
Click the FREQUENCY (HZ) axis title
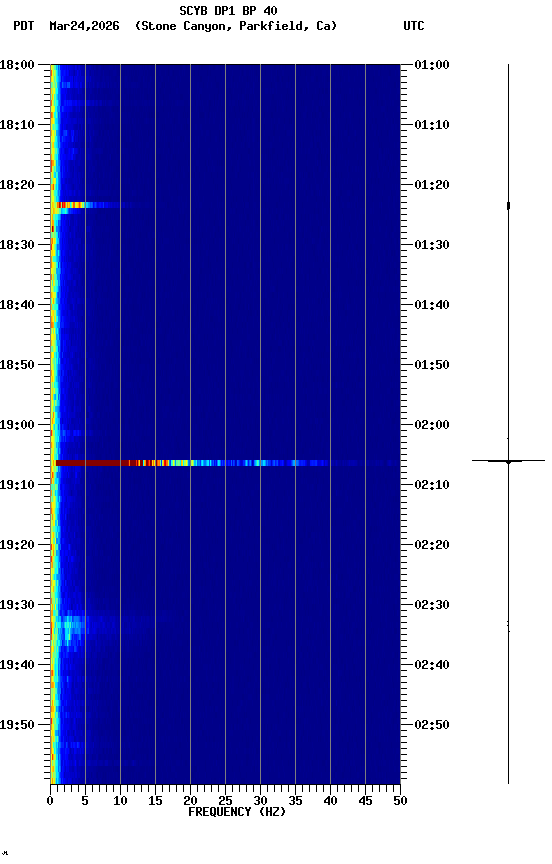pyautogui.click(x=237, y=812)
